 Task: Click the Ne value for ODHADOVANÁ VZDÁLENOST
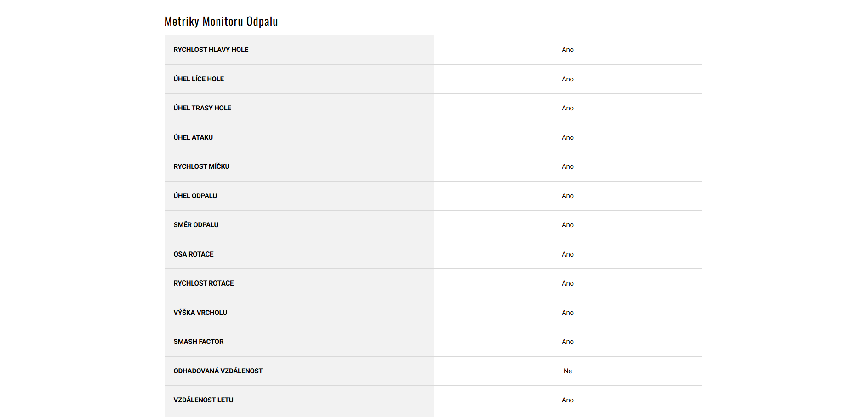[568, 371]
